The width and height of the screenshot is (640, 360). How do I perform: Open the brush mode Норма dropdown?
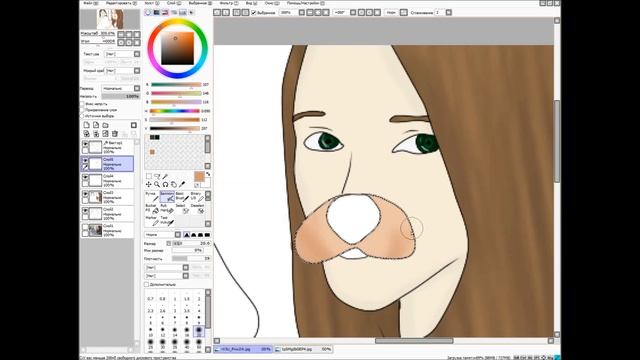[162, 235]
